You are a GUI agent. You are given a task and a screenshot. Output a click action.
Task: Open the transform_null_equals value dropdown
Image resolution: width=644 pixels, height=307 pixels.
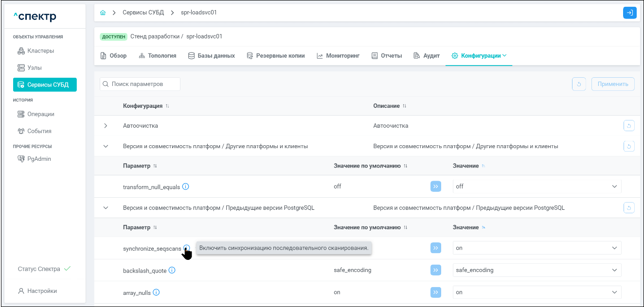[x=537, y=187]
